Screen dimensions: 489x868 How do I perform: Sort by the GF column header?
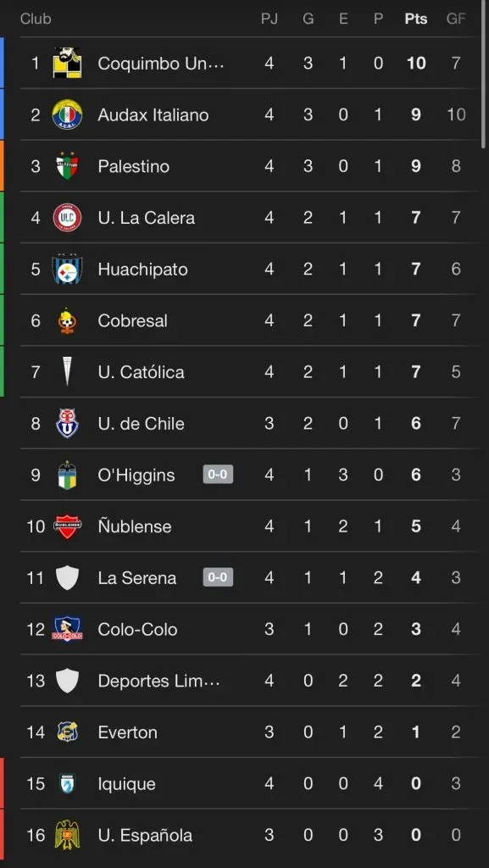(456, 19)
